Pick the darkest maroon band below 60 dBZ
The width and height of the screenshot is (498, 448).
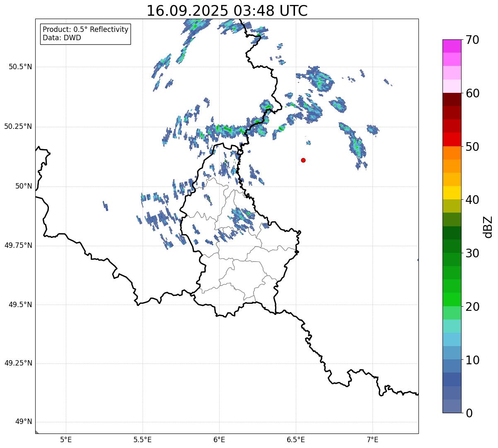pyautogui.click(x=452, y=99)
